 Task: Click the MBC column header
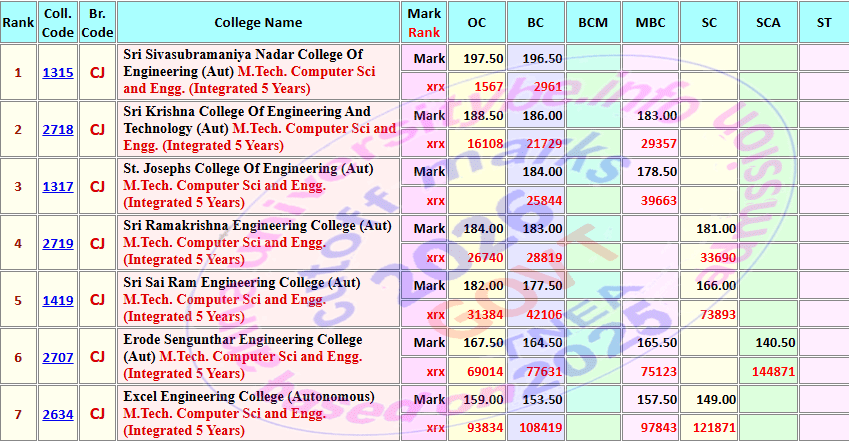coord(650,22)
